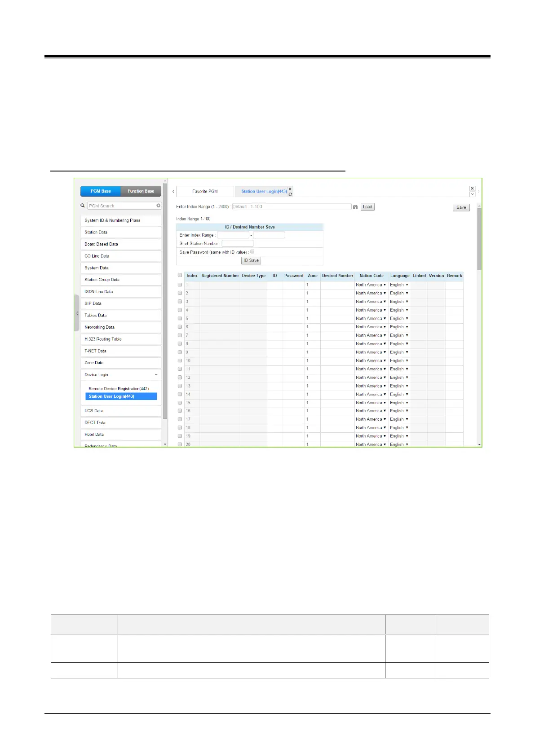Screen dimensions: 535x756
Task: Open the SIP Data menu
Action: tap(121, 303)
